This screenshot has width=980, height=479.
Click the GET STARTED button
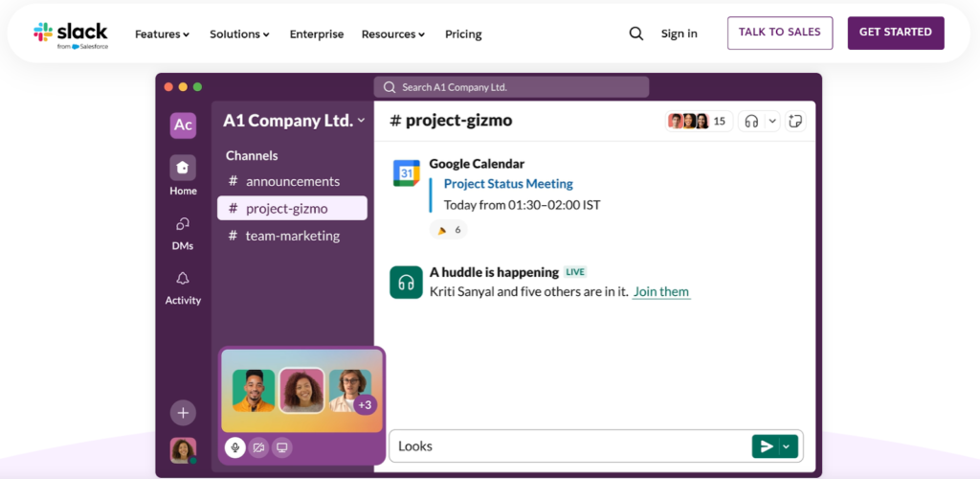click(896, 34)
